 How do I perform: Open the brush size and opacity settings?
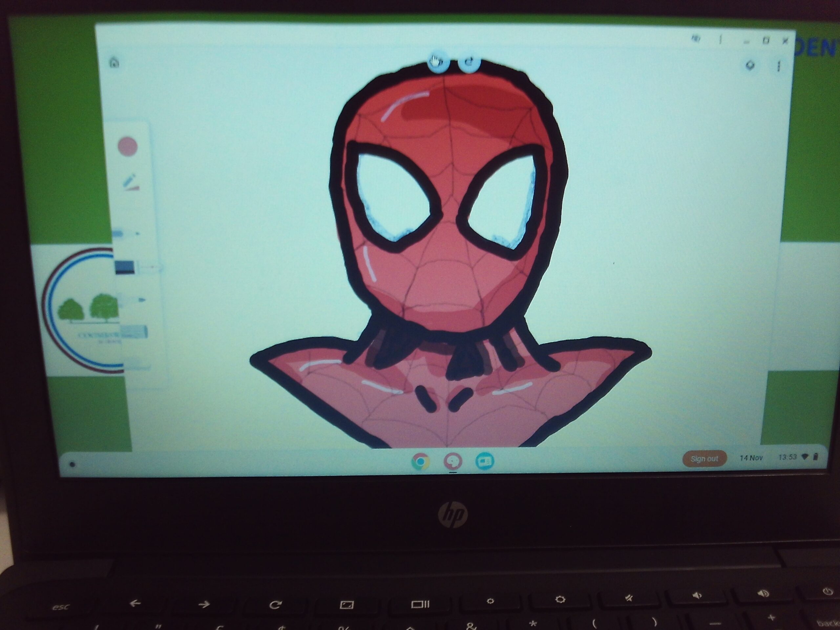tap(131, 183)
